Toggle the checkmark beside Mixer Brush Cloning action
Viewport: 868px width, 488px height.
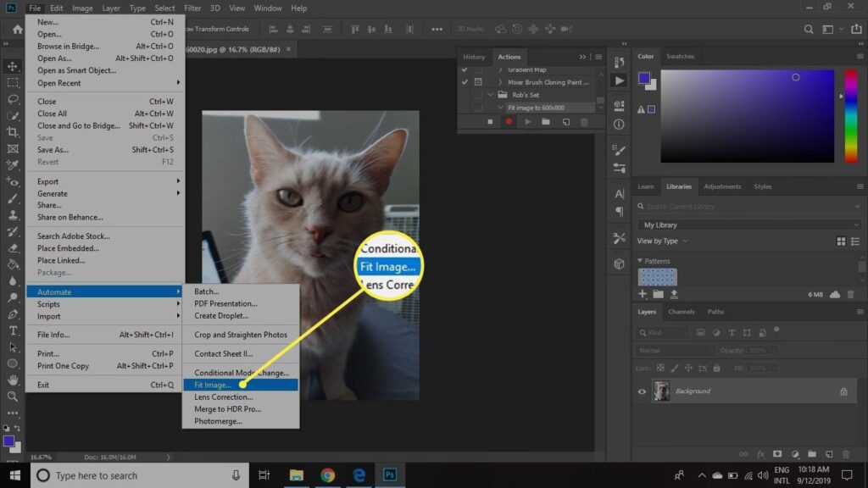[x=464, y=82]
